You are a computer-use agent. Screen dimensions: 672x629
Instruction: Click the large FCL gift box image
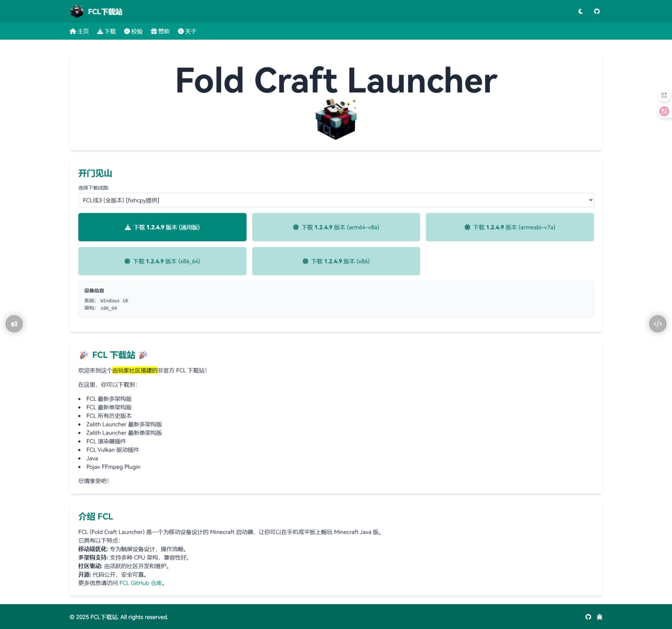pyautogui.click(x=336, y=119)
